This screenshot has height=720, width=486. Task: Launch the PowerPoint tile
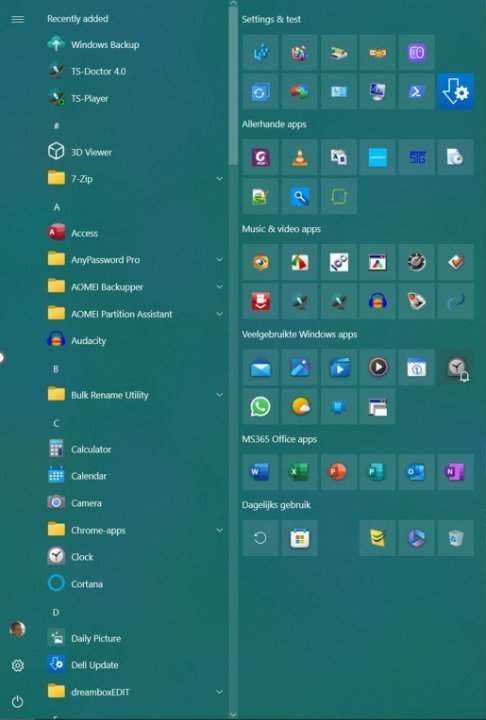coord(339,472)
